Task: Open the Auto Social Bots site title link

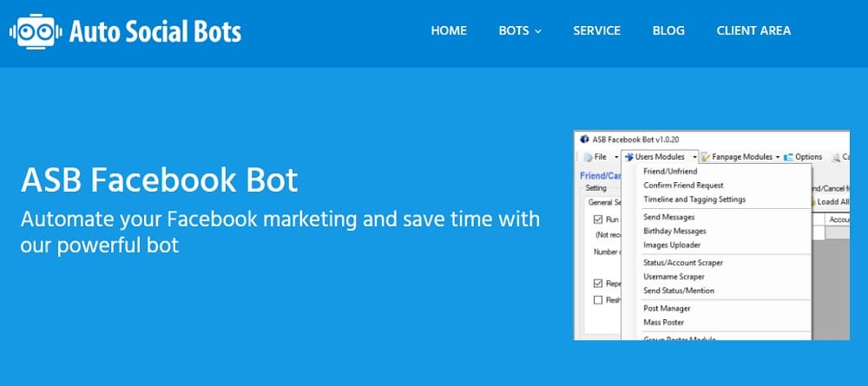Action: tap(155, 32)
